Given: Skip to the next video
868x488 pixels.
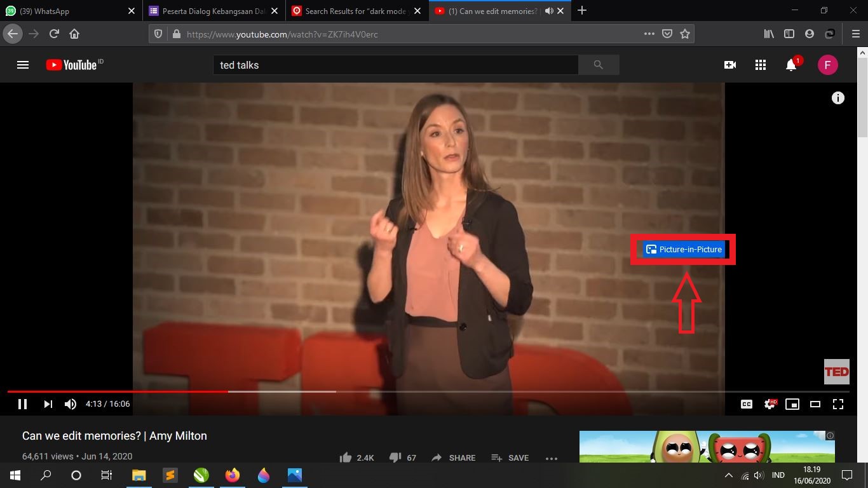Looking at the screenshot, I should (48, 404).
